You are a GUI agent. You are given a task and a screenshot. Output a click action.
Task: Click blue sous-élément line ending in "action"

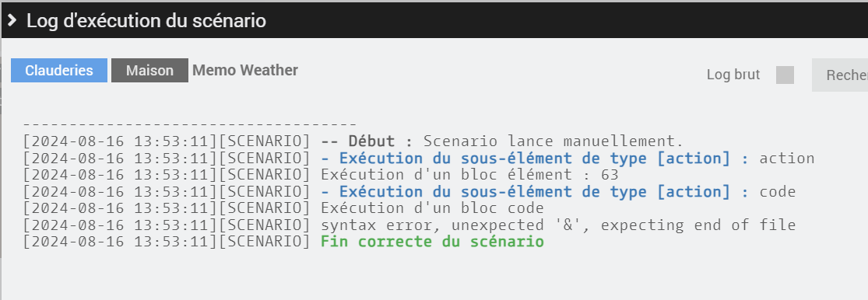point(568,158)
